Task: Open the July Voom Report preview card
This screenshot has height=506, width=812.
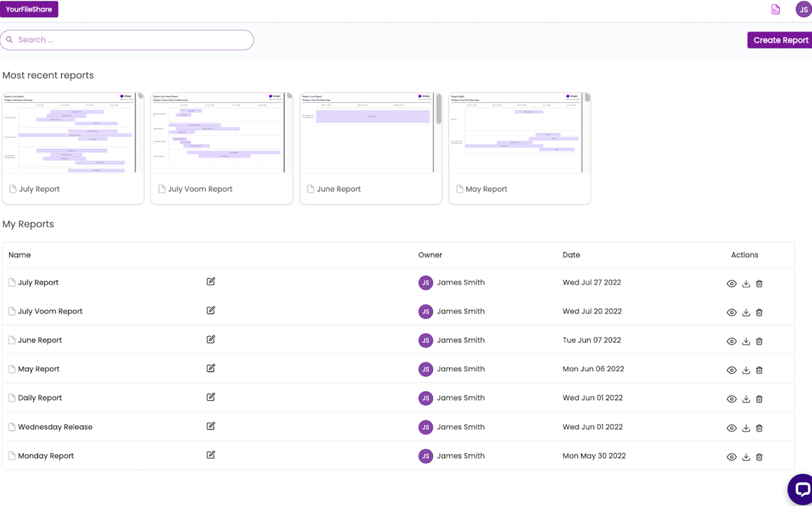Action: 222,148
